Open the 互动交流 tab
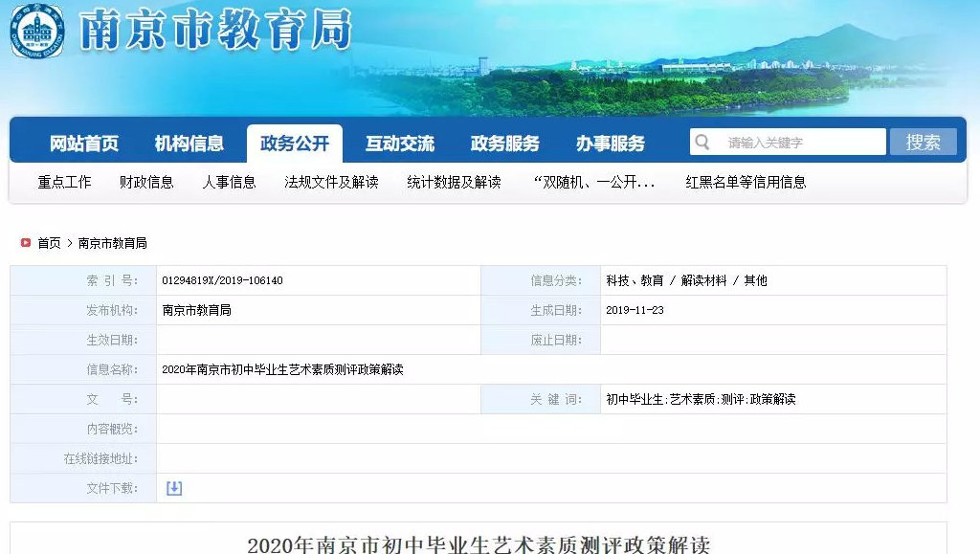Image resolution: width=980 pixels, height=554 pixels. point(399,144)
